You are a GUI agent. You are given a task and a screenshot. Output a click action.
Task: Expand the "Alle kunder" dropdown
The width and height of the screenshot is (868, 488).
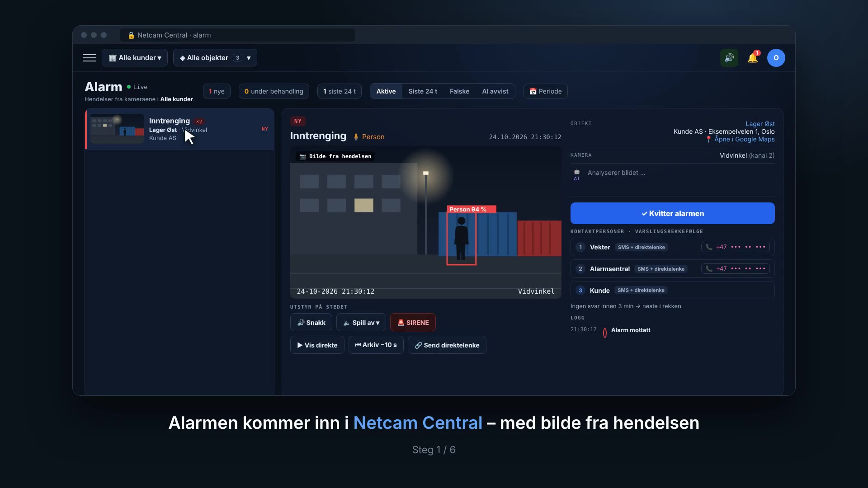pyautogui.click(x=135, y=58)
